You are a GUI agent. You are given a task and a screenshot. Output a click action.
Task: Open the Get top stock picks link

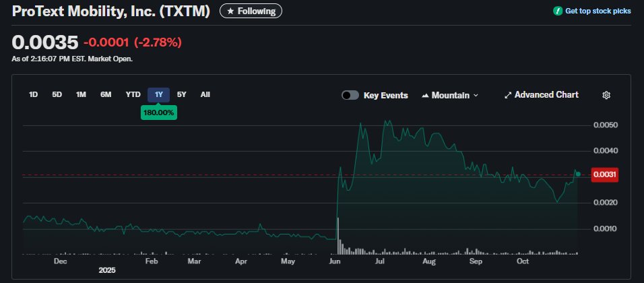598,11
